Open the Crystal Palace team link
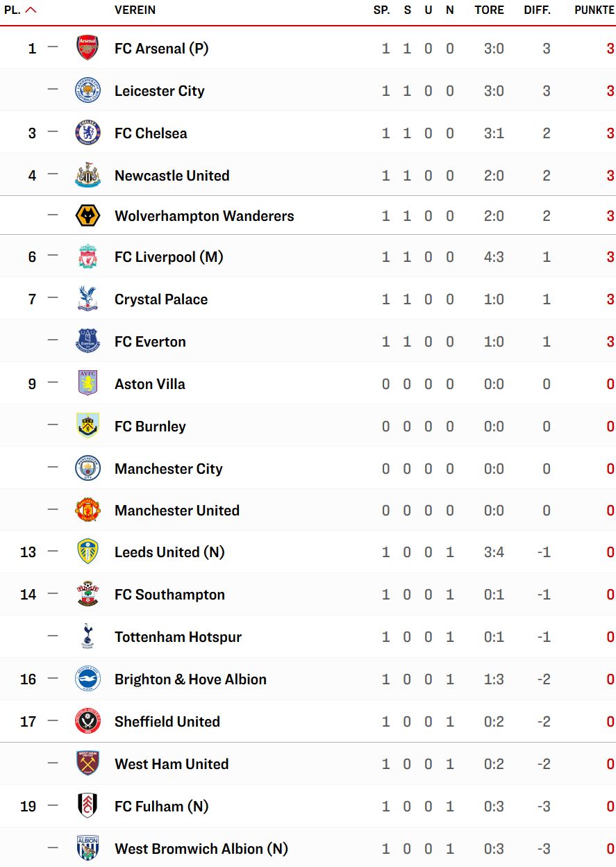Screen dimensions: 616x867 pyautogui.click(x=161, y=299)
